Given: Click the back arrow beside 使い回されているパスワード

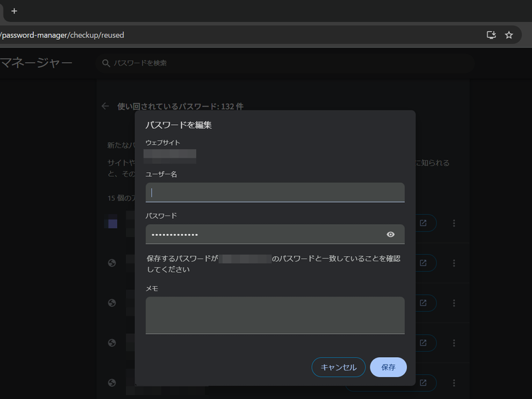Looking at the screenshot, I should pos(104,106).
